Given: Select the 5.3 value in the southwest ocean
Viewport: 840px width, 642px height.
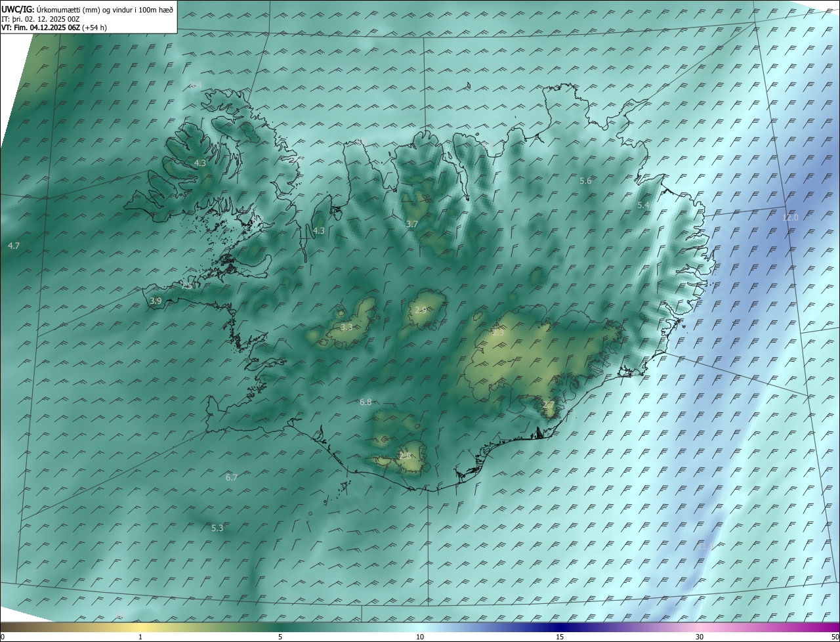Looking at the screenshot, I should pyautogui.click(x=217, y=528).
